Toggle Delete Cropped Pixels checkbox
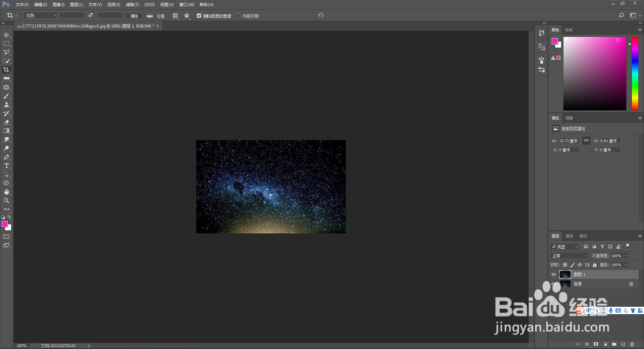 (199, 16)
